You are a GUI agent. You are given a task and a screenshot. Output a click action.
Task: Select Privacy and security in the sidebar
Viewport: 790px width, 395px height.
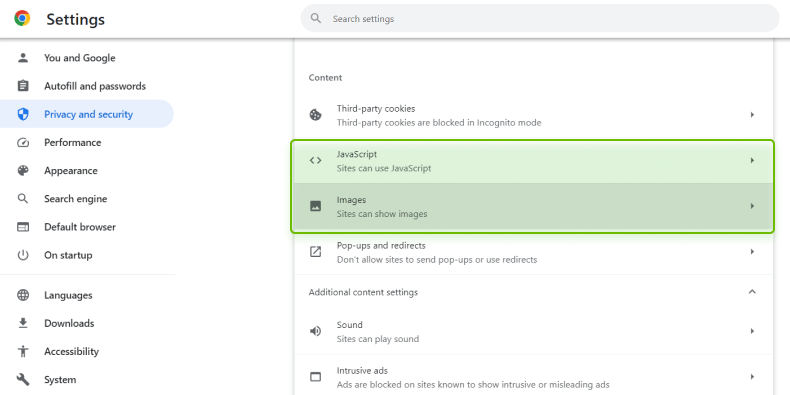click(x=87, y=114)
